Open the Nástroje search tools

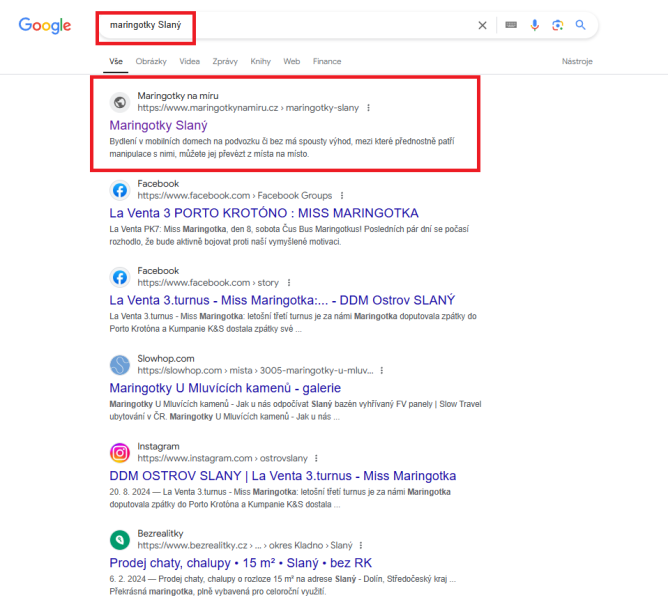[577, 61]
